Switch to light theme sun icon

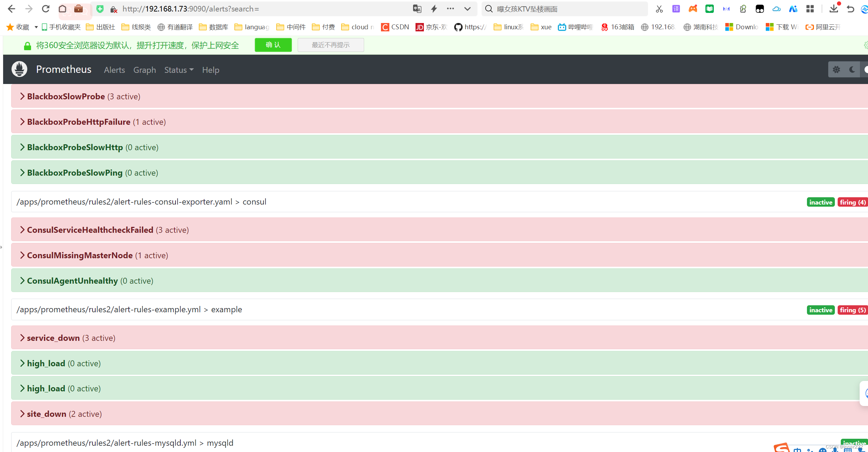pos(836,70)
